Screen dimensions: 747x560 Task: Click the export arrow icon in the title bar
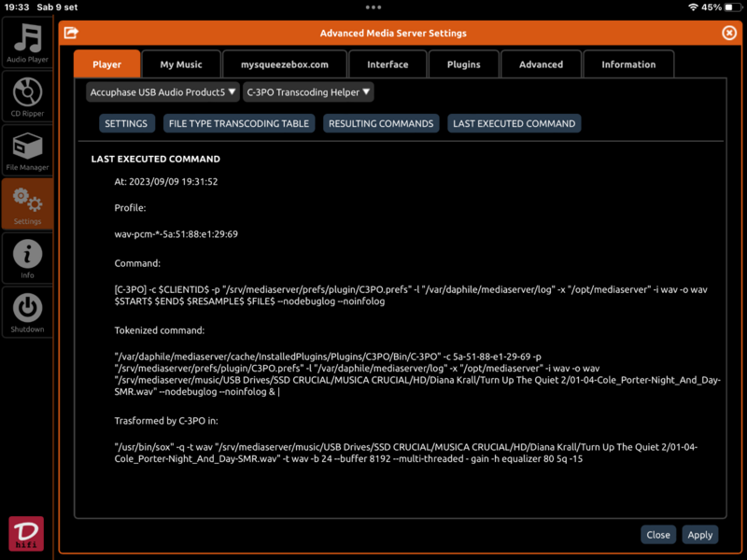click(72, 33)
